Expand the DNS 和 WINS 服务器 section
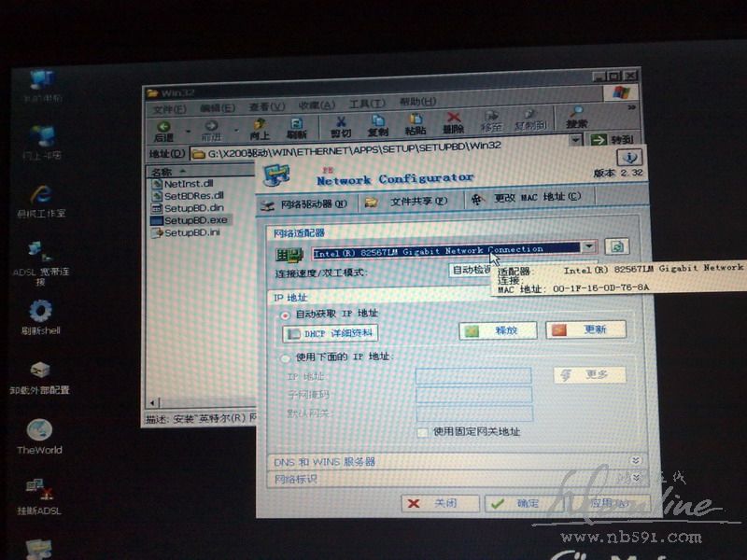The width and height of the screenshot is (747, 560). point(636,460)
